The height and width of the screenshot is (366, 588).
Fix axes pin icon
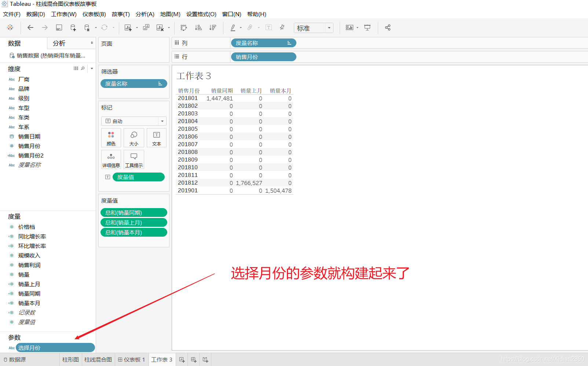[282, 27]
